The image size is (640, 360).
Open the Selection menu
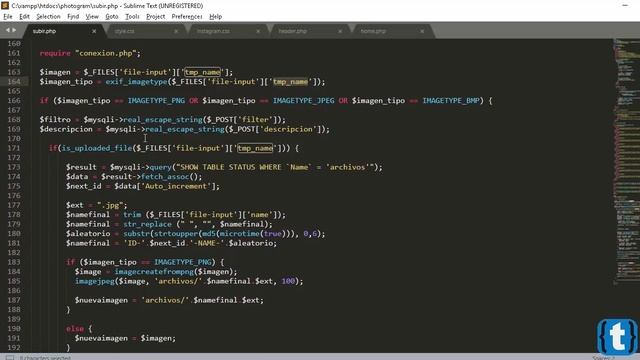[x=48, y=17]
